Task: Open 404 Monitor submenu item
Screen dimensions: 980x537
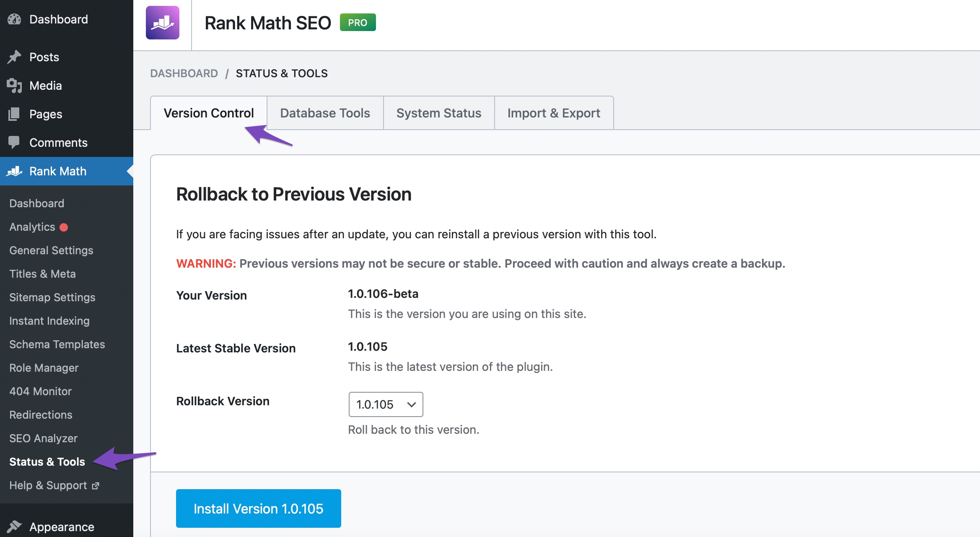Action: pyautogui.click(x=40, y=391)
